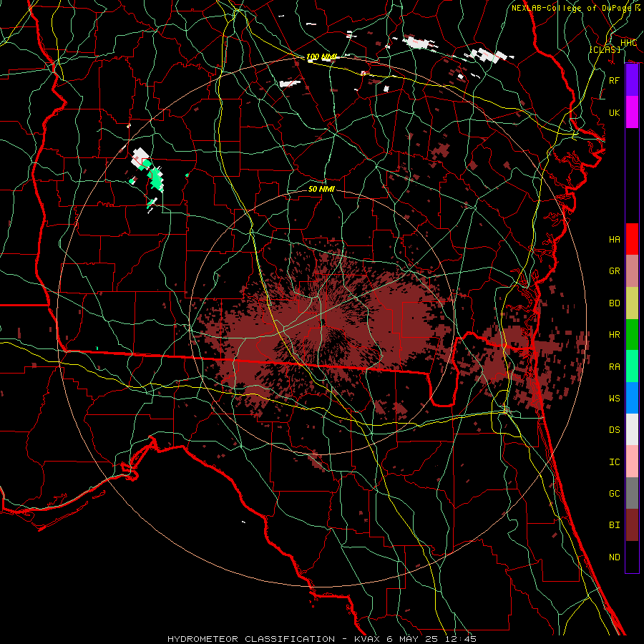
Task: Select the BD yellow legend swatch
Action: click(632, 303)
